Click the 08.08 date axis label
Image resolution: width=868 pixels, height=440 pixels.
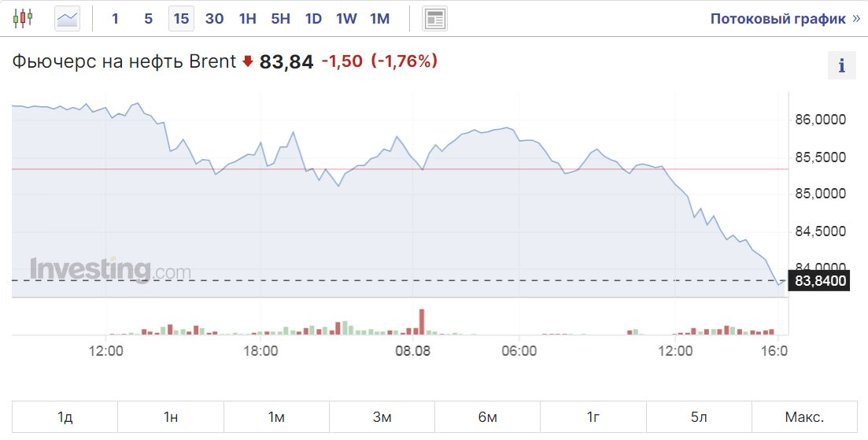pyautogui.click(x=414, y=351)
